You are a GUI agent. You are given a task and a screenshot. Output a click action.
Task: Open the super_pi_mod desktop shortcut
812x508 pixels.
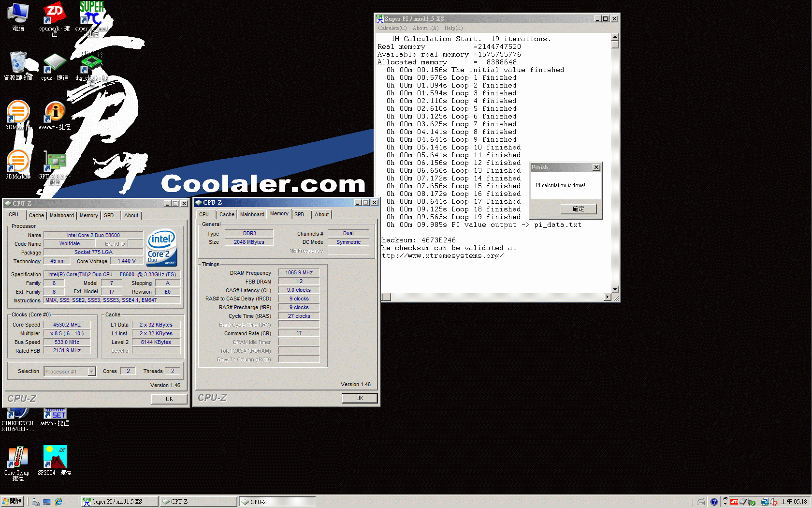[x=91, y=18]
